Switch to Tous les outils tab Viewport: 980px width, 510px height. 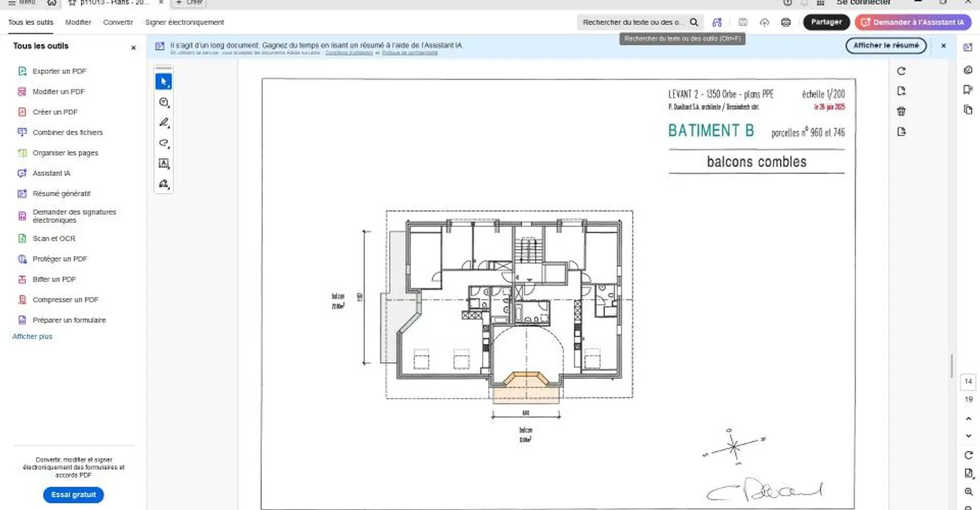(x=31, y=22)
